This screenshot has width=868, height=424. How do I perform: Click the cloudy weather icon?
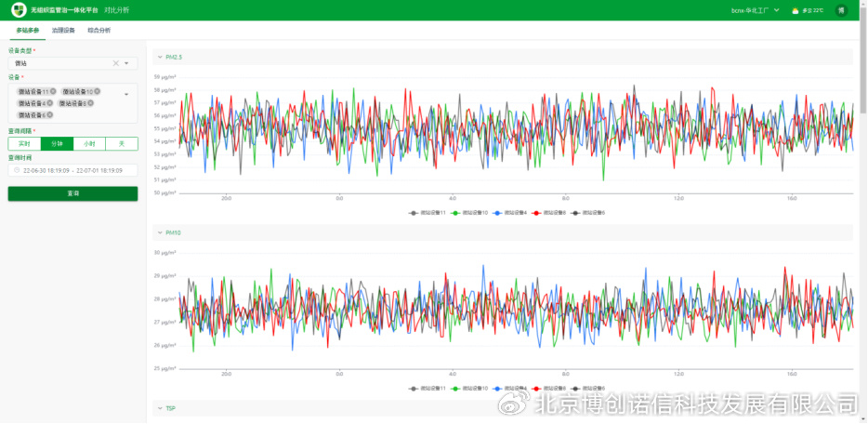point(795,10)
